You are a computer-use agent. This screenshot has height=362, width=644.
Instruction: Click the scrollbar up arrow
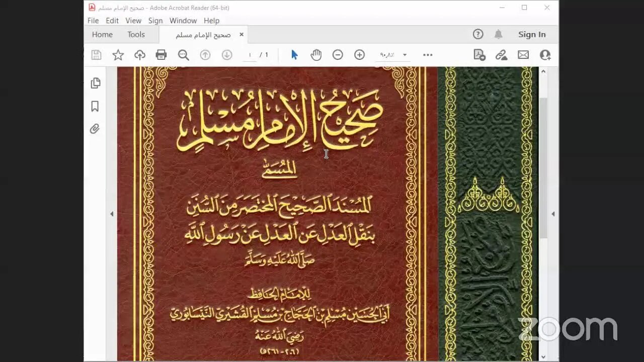(x=543, y=71)
